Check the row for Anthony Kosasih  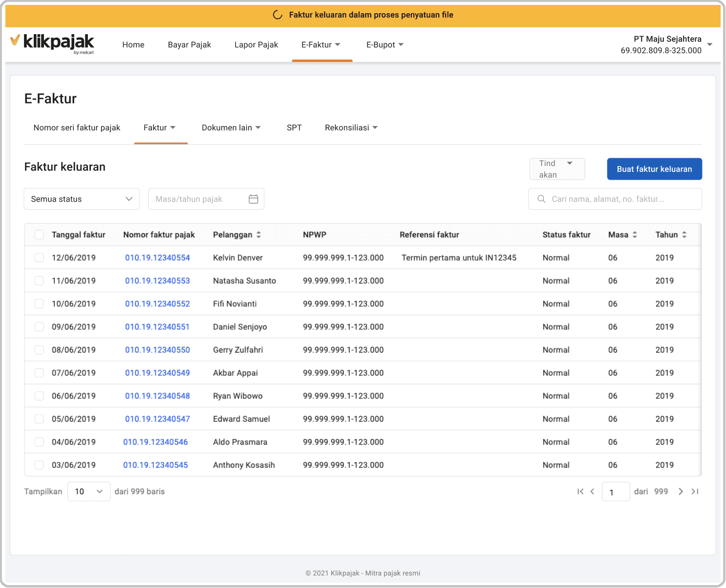39,465
